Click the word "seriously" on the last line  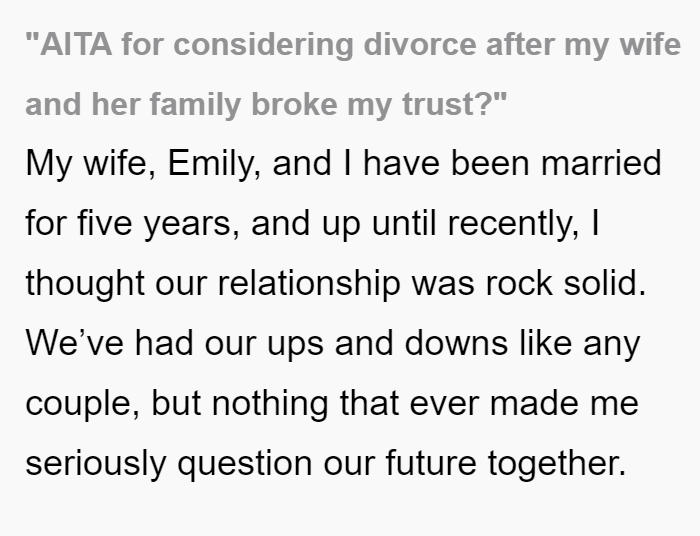[x=96, y=463]
